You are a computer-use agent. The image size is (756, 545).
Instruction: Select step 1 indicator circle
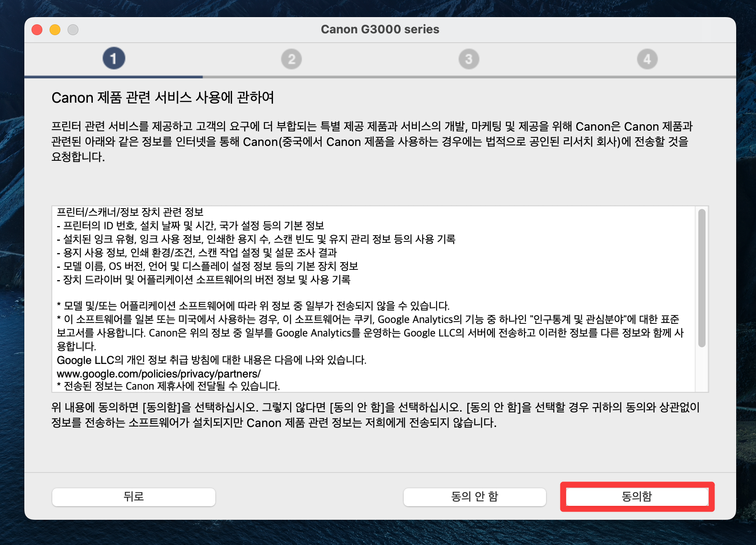[x=114, y=59]
